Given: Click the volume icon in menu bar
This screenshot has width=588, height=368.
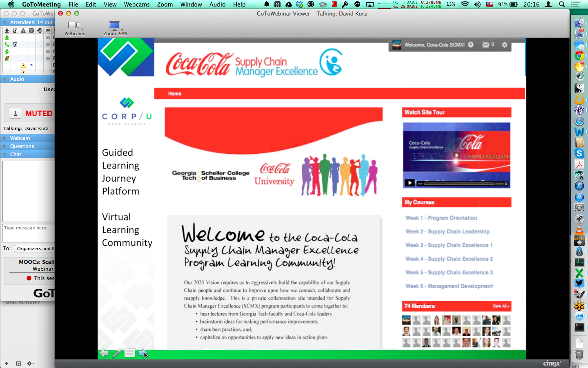Looking at the screenshot, I should click(x=477, y=4).
